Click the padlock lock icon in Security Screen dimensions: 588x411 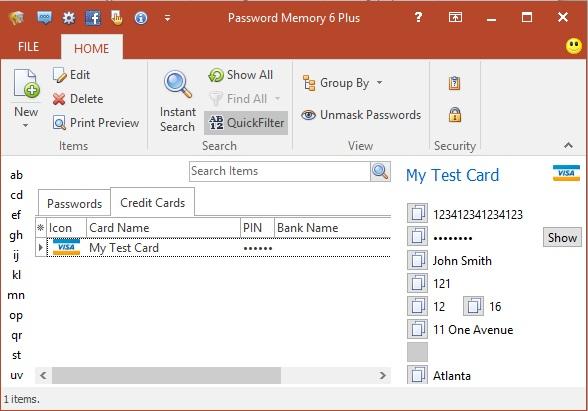tap(454, 115)
